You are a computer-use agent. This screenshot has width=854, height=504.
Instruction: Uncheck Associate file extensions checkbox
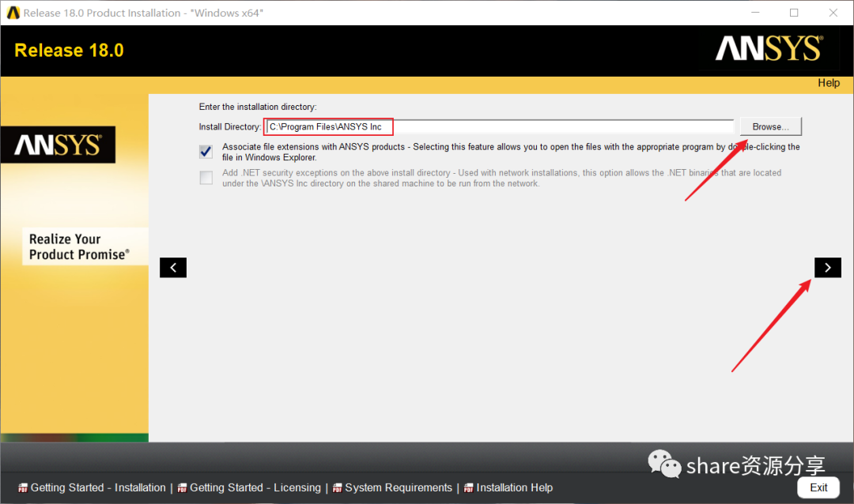206,152
